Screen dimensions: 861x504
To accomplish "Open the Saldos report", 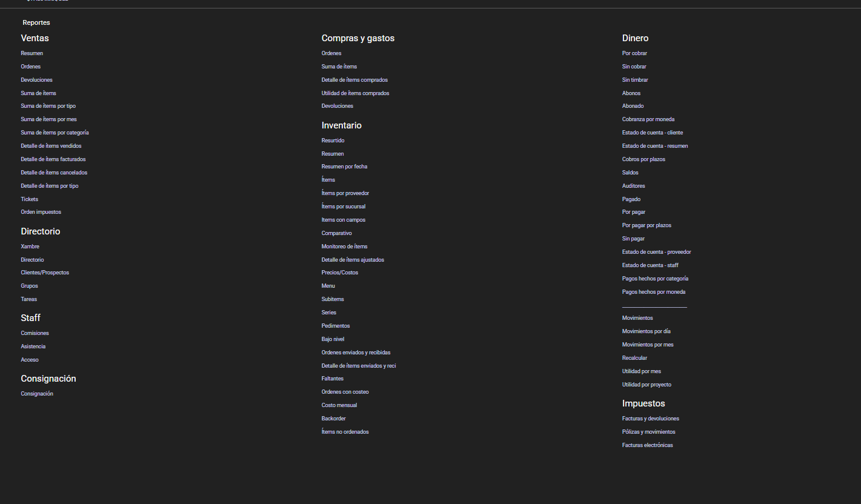I will tap(630, 173).
